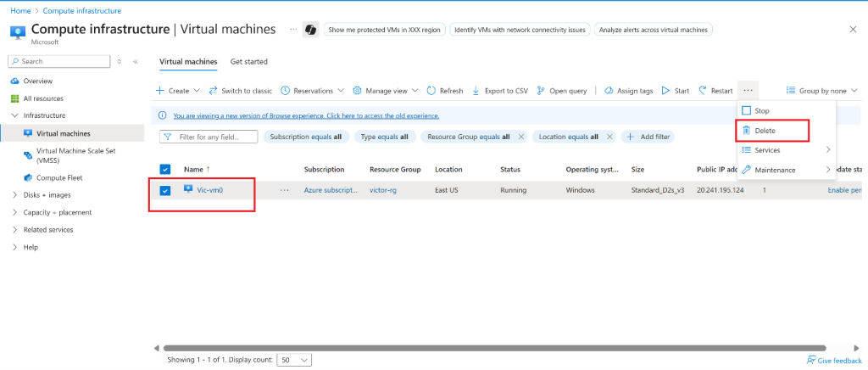This screenshot has height=370, width=868.
Task: Click the Filter for any field box
Action: click(209, 137)
